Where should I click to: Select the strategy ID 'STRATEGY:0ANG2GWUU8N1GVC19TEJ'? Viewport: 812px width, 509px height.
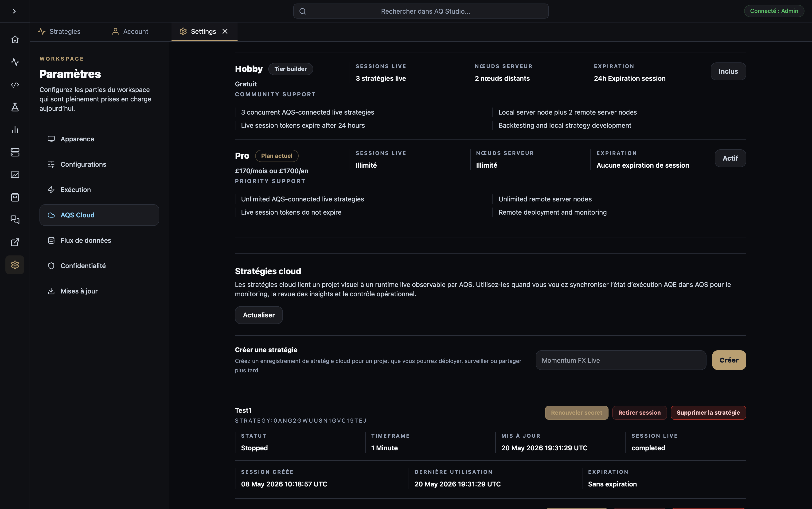(301, 421)
